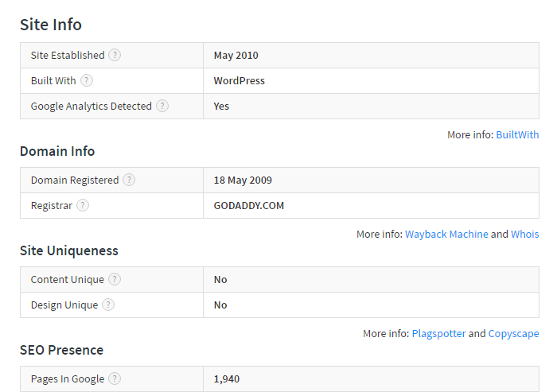This screenshot has height=392, width=557.
Task: Open Google Analytics Detected help icon
Action: [162, 107]
